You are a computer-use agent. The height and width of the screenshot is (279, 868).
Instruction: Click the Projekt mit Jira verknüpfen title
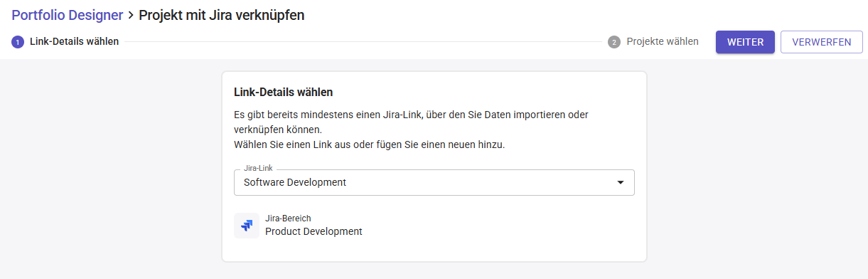point(222,15)
